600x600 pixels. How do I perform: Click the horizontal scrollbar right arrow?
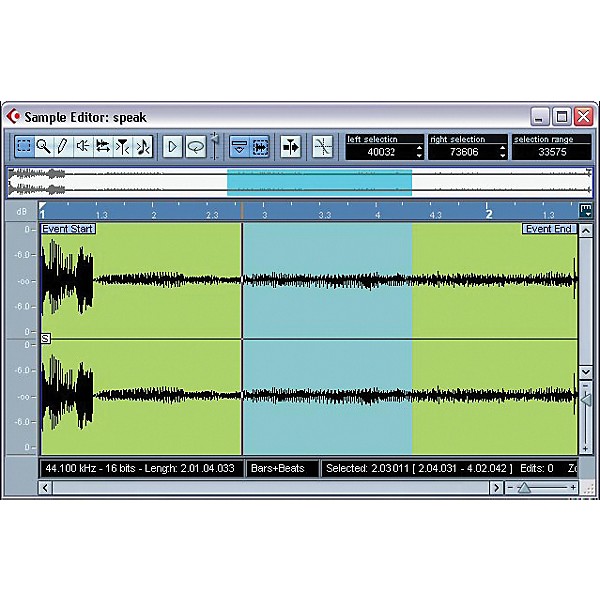point(496,488)
